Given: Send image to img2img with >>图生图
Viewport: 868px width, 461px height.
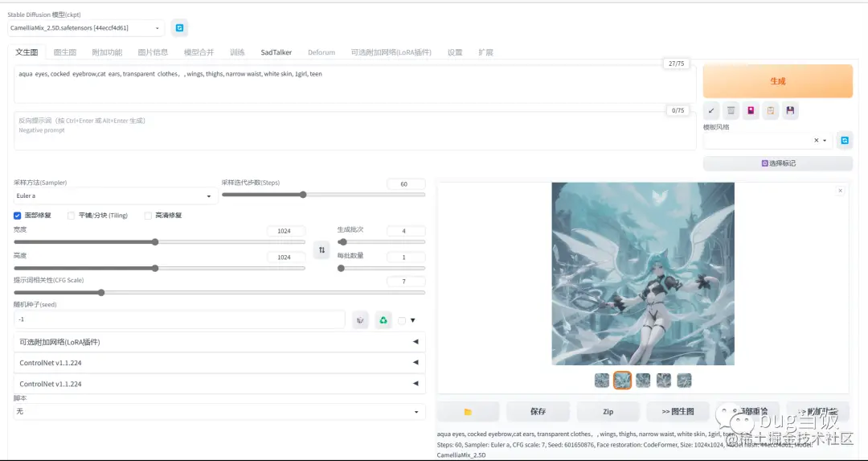Looking at the screenshot, I should pyautogui.click(x=678, y=412).
